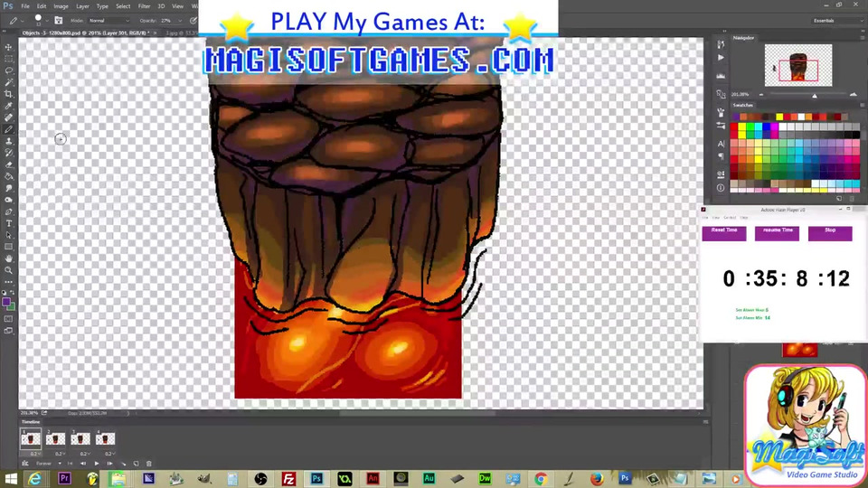Image resolution: width=868 pixels, height=488 pixels.
Task: Open the Actions panel play icon
Action: tap(721, 58)
